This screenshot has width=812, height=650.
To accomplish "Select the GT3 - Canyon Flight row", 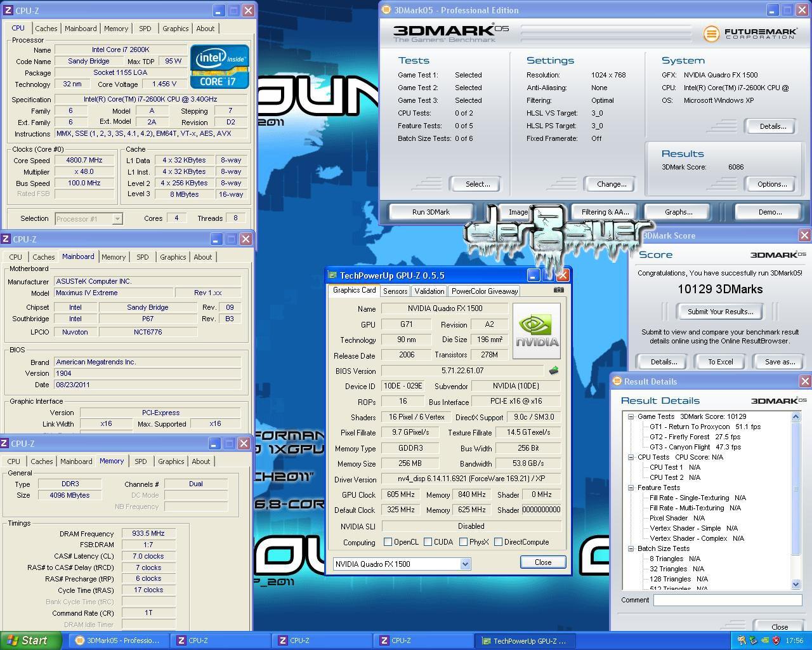I will [x=695, y=447].
